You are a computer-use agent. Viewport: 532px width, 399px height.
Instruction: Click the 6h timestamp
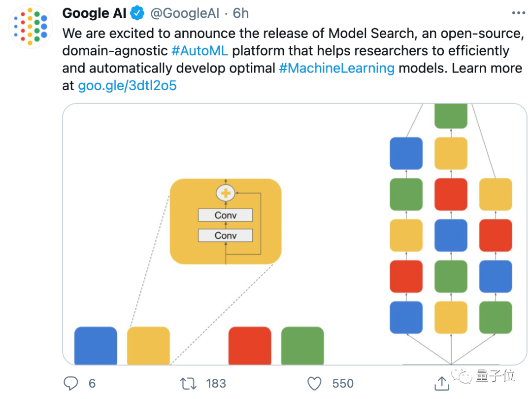[241, 13]
